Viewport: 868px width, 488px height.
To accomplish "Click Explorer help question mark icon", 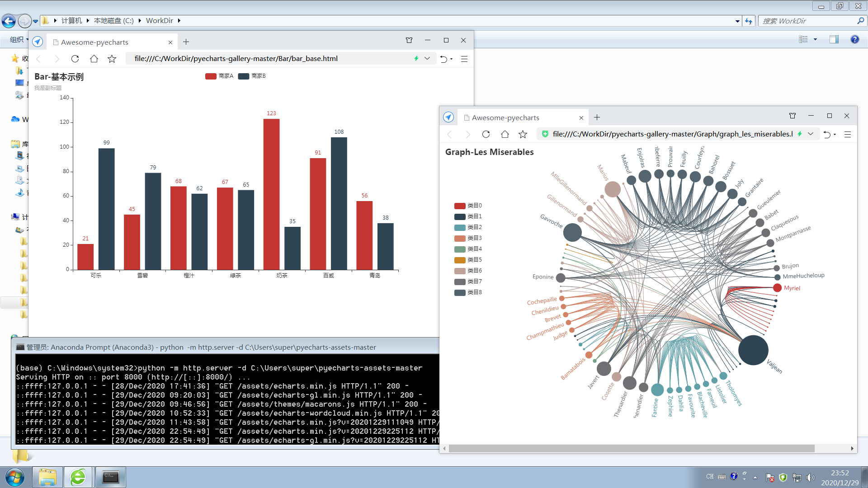I will [x=854, y=39].
